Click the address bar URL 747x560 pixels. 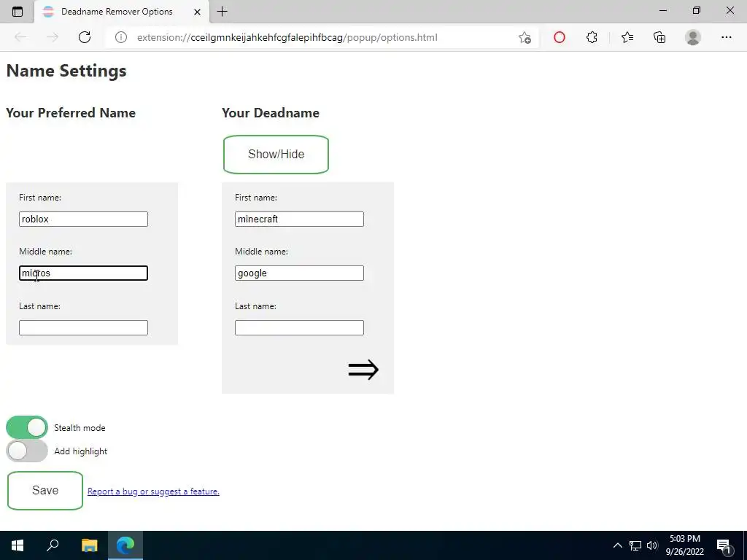[287, 37]
